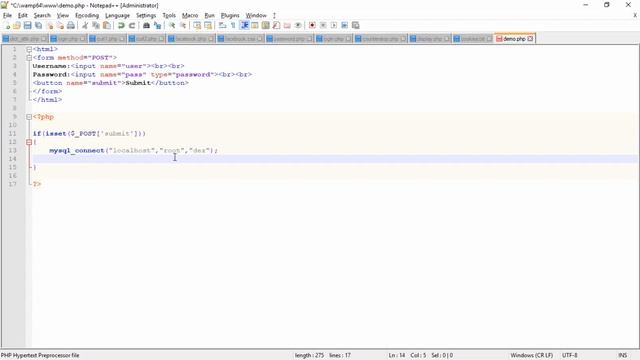
Task: Click the Paste toolbar icon
Action: click(107, 25)
